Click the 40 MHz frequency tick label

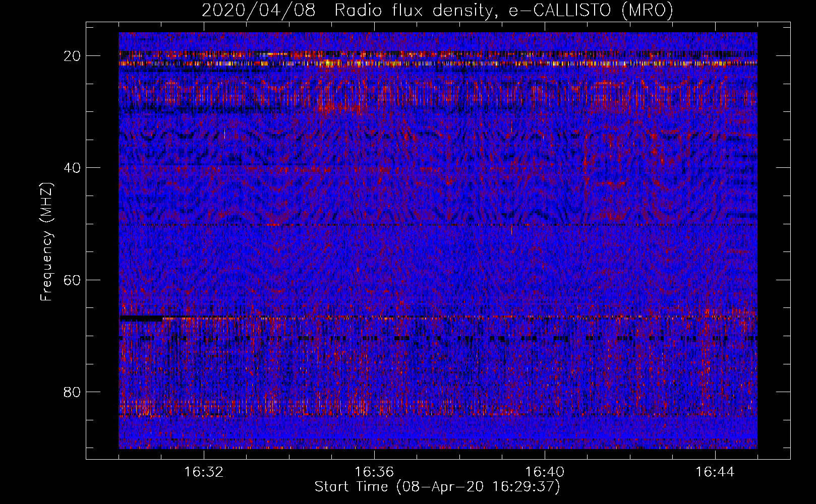point(73,168)
